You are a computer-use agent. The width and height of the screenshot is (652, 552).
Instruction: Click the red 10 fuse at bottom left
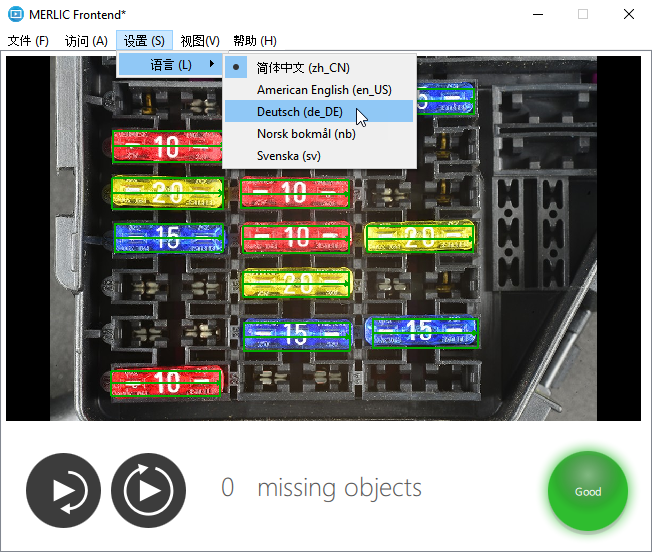[x=165, y=381]
